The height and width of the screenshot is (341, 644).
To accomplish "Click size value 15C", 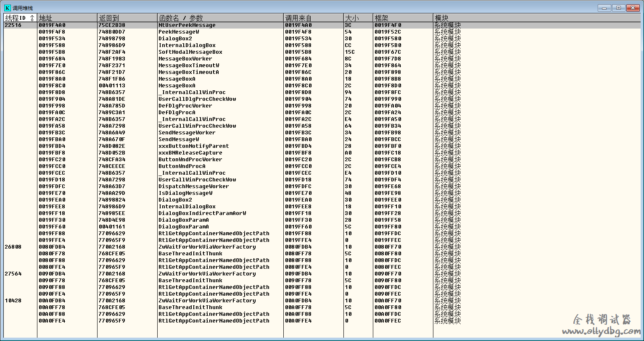I will [x=350, y=52].
